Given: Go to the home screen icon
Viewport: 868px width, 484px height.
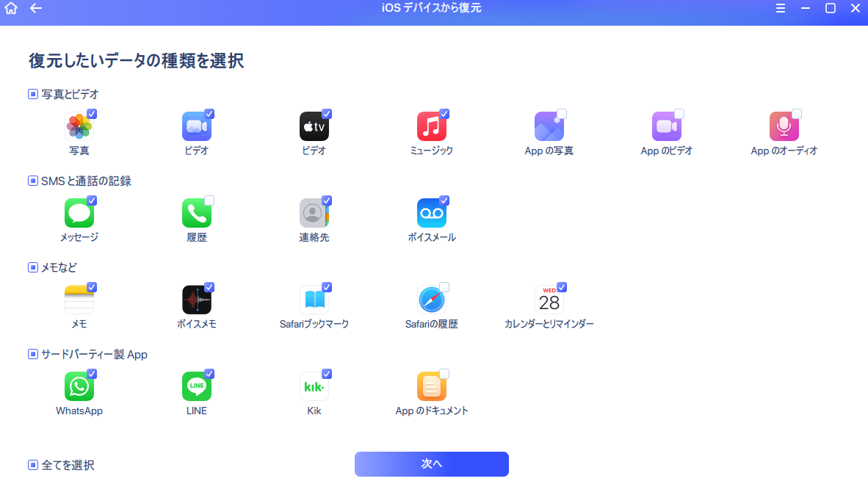Looking at the screenshot, I should [11, 8].
